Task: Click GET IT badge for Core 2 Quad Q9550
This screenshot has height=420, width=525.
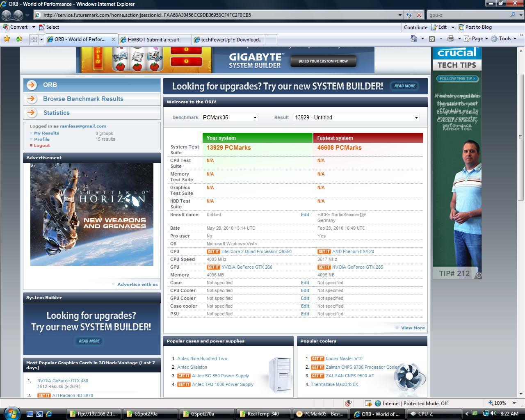Action: click(213, 251)
